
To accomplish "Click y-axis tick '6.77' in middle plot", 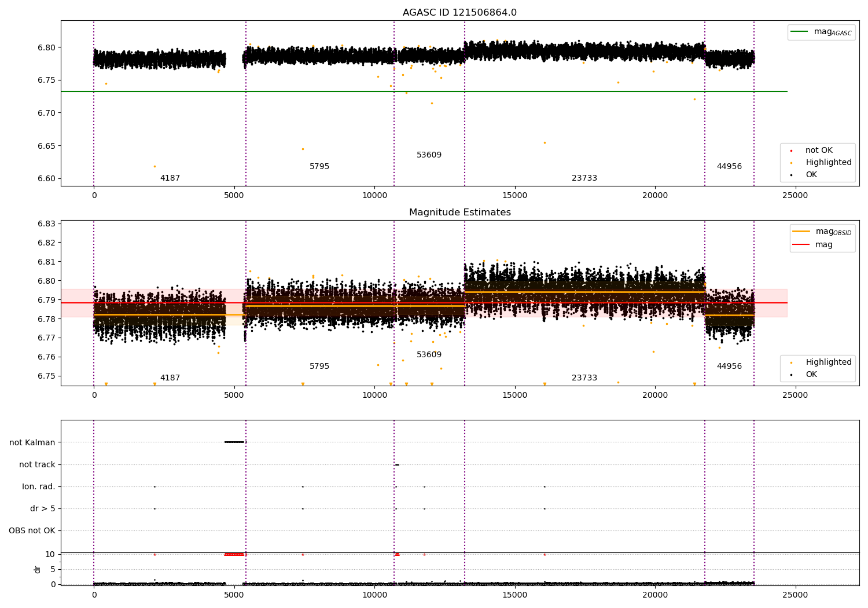I will click(46, 338).
